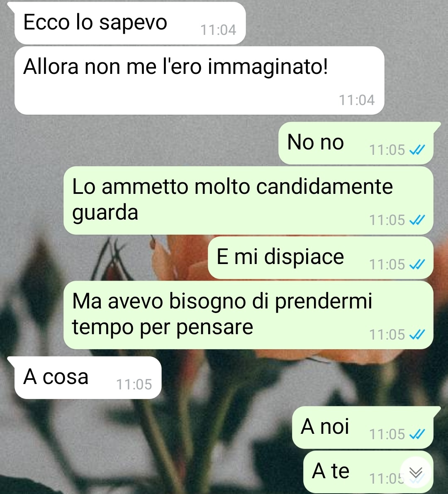Tap read ticks on 'A noi' message
The image size is (448, 494).
pyautogui.click(x=417, y=434)
